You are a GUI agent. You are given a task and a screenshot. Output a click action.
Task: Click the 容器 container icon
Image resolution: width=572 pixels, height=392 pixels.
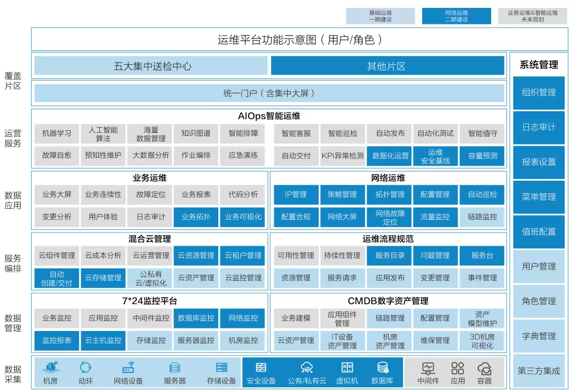point(484,368)
